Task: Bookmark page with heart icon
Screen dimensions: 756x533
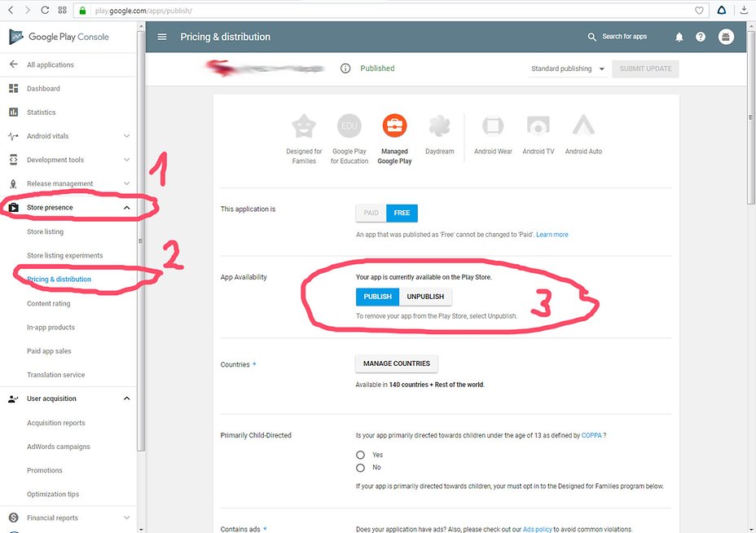Action: pyautogui.click(x=699, y=10)
